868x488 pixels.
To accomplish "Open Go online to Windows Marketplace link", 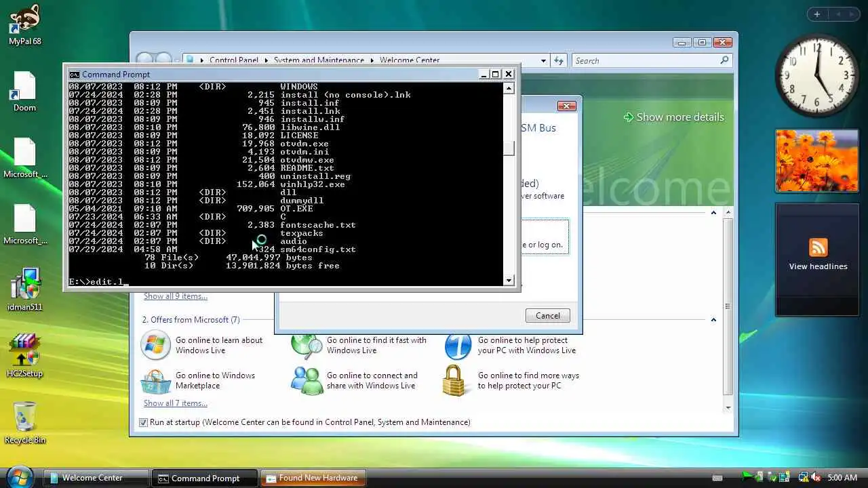I will coord(215,381).
